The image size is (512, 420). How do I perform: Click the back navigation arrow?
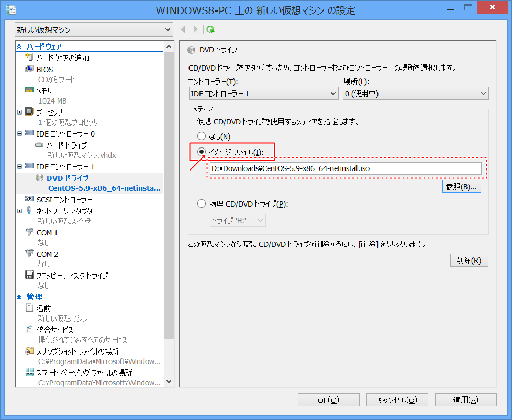(183, 29)
